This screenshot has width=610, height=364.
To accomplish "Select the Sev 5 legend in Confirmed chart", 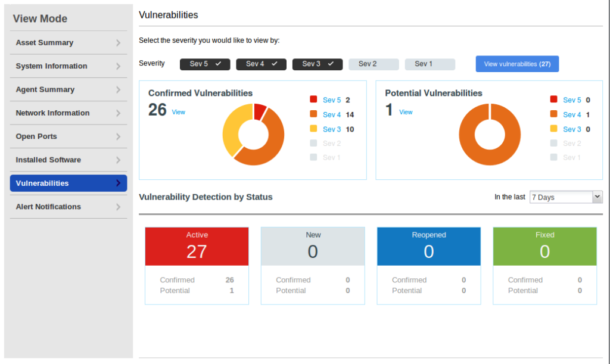I will (331, 100).
